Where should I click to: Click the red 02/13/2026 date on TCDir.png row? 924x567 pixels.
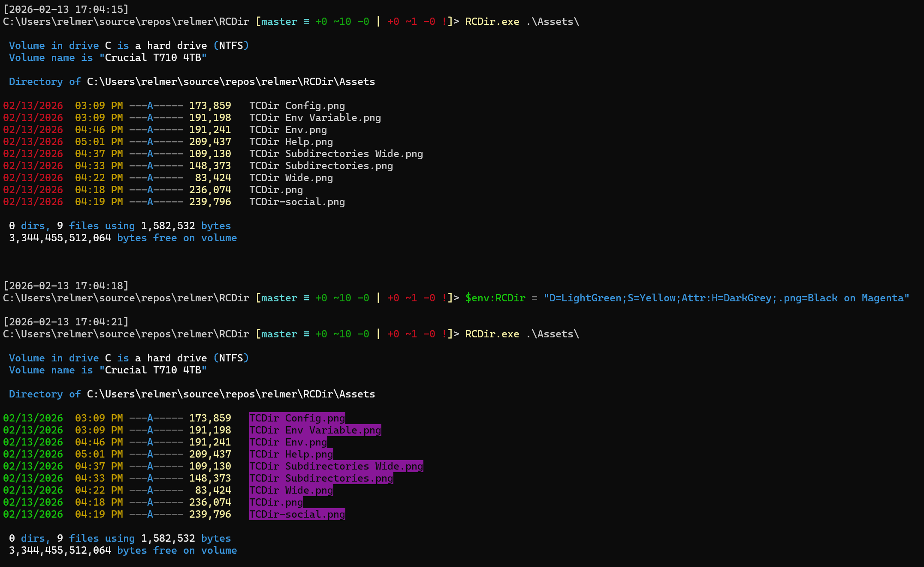click(33, 190)
